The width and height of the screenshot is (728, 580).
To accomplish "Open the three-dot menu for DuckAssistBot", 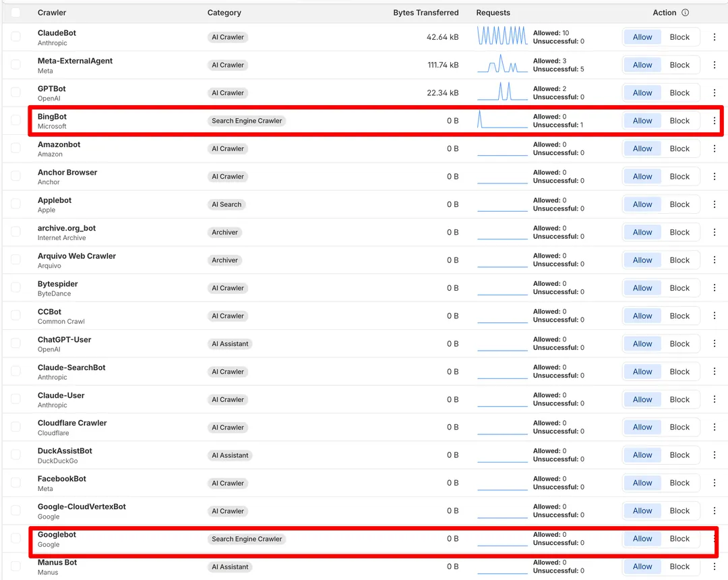I will [x=714, y=455].
